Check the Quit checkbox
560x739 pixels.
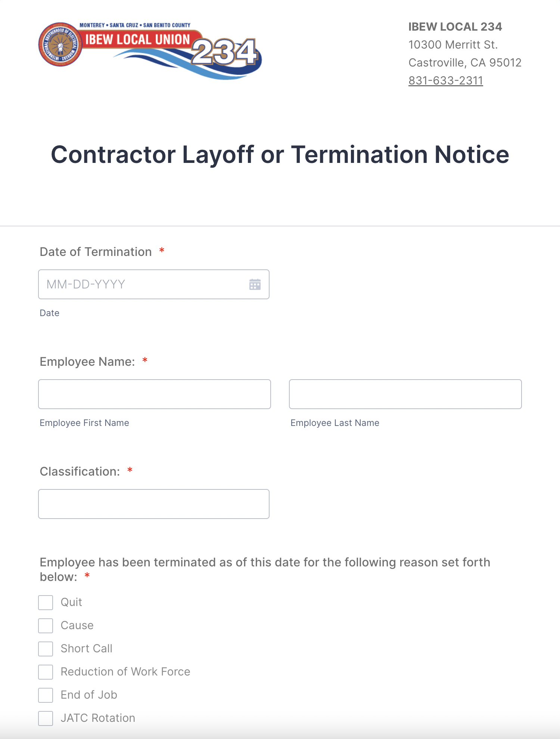46,602
